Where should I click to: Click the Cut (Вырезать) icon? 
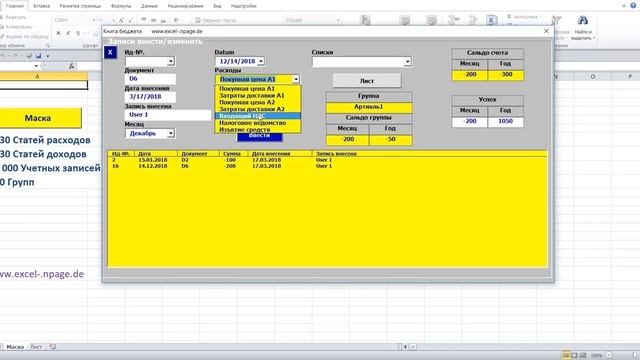2,17
